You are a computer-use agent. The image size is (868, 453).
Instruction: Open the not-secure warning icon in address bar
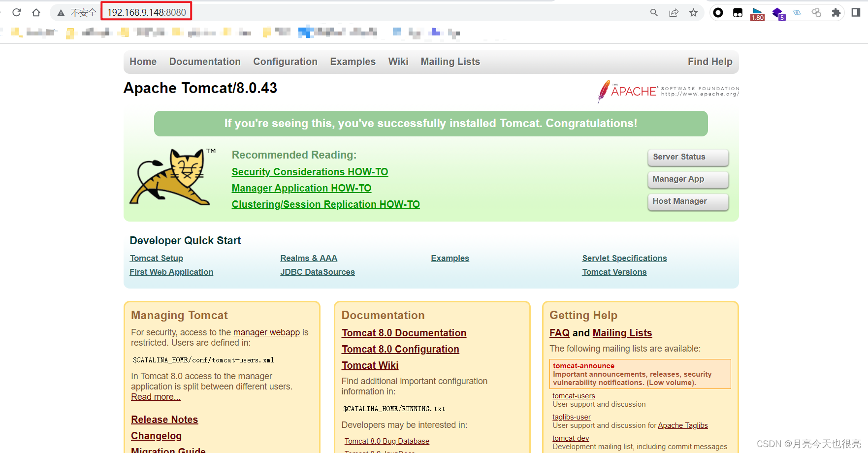click(61, 13)
